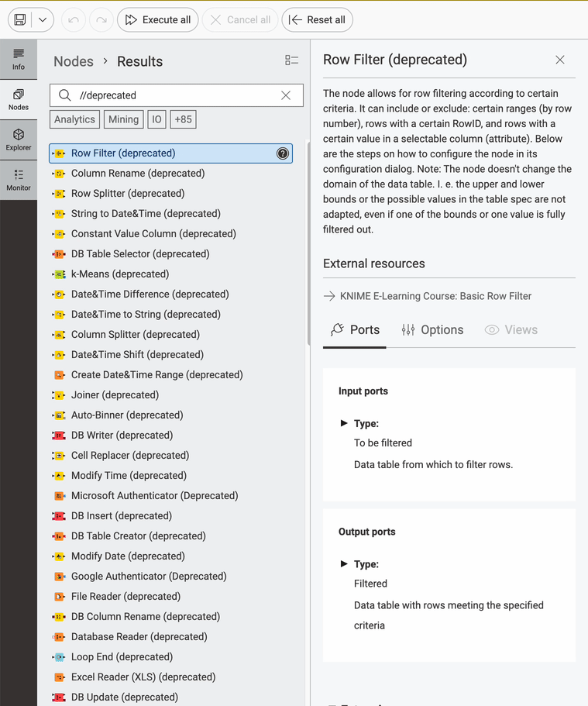Screen dimensions: 588x706
Task: Expand the +85 more tags button
Action: [x=184, y=119]
